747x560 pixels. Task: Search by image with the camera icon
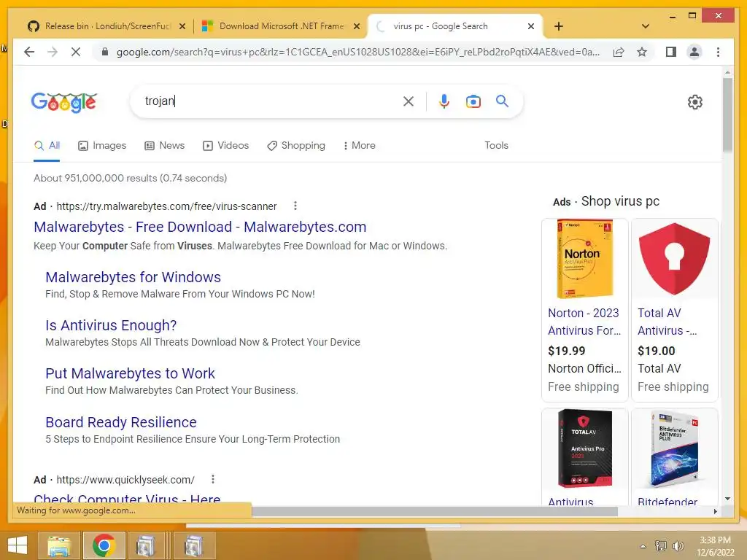[x=473, y=101]
